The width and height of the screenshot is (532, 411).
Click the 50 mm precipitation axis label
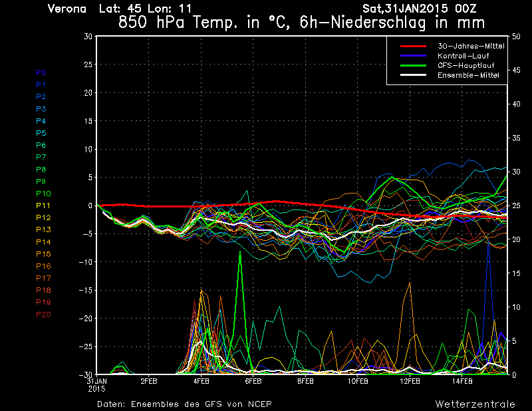point(515,37)
